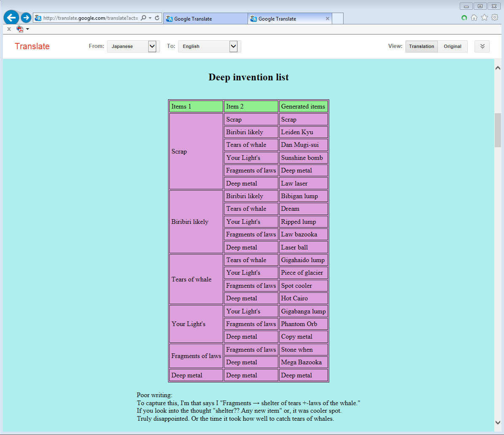Viewport: 504px width, 435px height.
Task: Switch view to Original
Action: coord(452,46)
